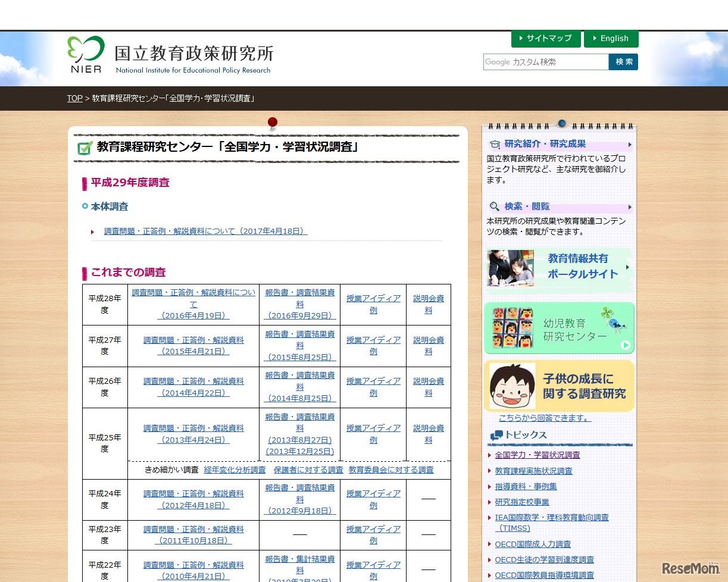The height and width of the screenshot is (582, 728).
Task: Open 平成24年度 調査問題・正答例・解説資料 (2012年4月18日)
Action: (x=193, y=499)
